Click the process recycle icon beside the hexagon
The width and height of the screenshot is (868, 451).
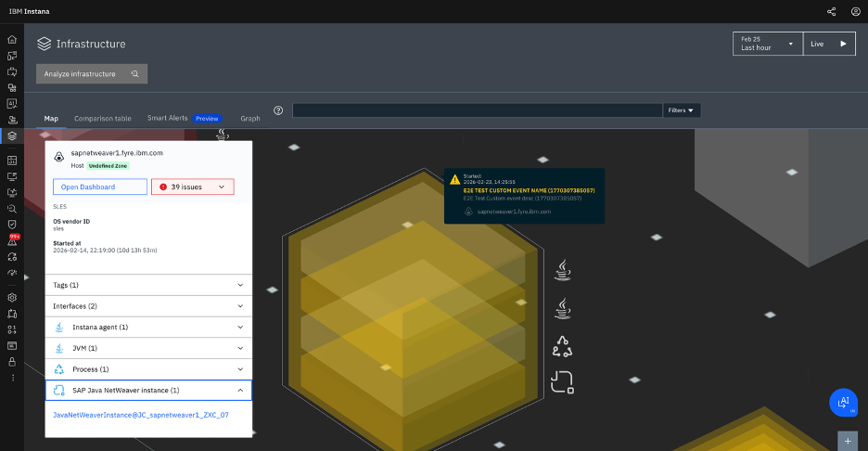(x=562, y=346)
